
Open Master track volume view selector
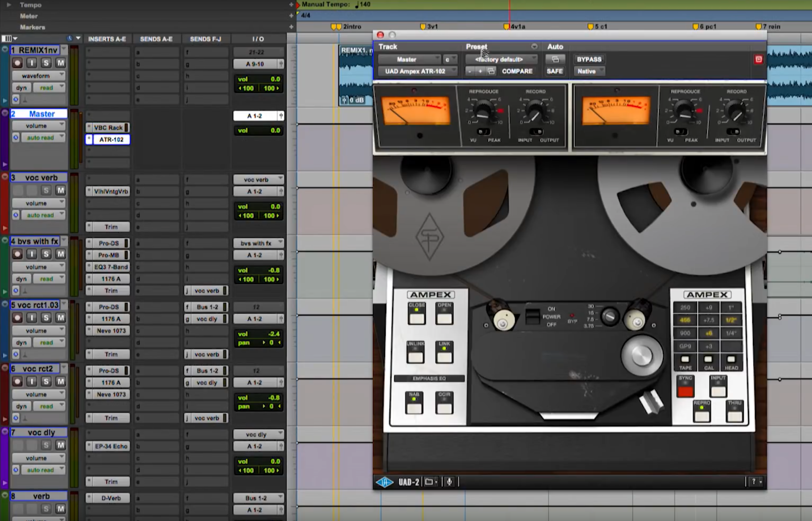(x=39, y=126)
